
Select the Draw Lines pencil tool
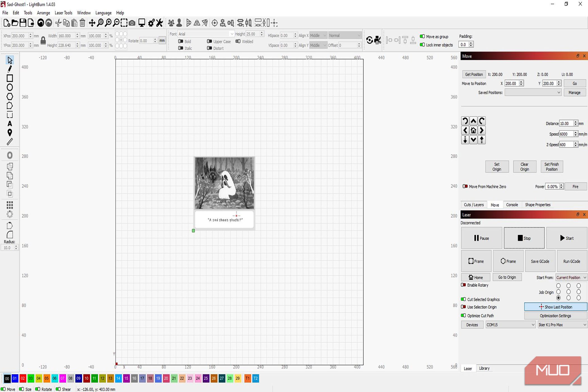click(10, 69)
